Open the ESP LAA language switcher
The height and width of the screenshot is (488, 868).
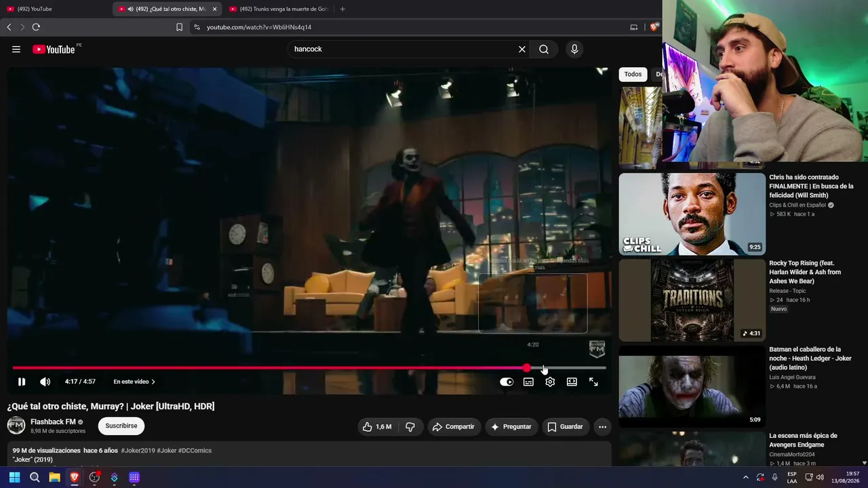tap(792, 477)
